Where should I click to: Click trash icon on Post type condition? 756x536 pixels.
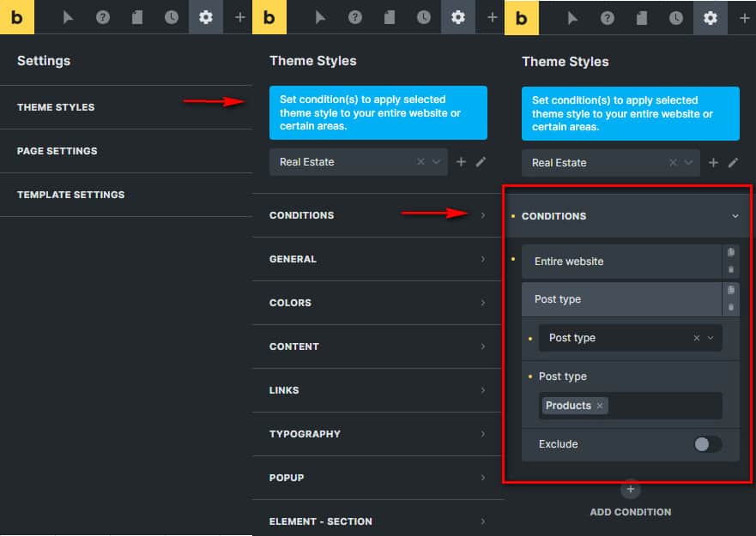tap(730, 307)
